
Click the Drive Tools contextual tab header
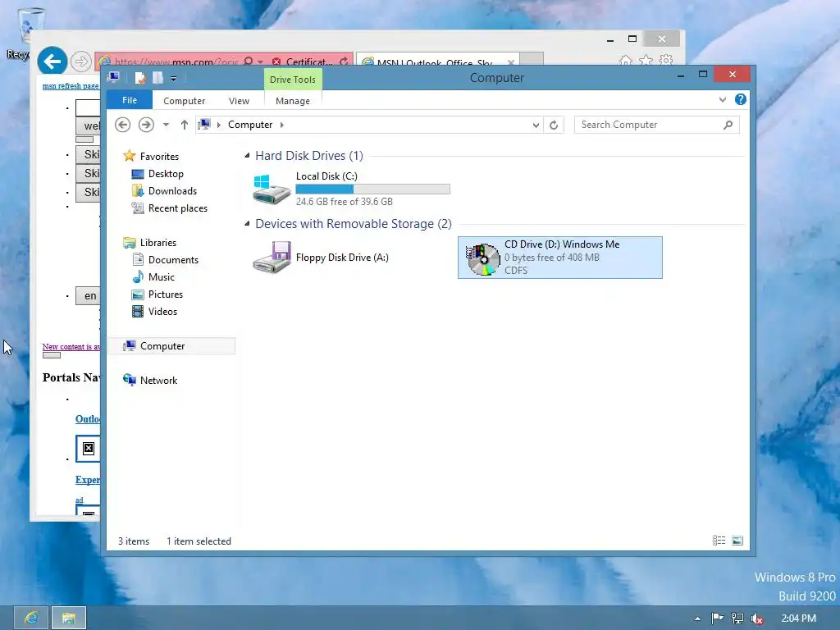pyautogui.click(x=293, y=80)
